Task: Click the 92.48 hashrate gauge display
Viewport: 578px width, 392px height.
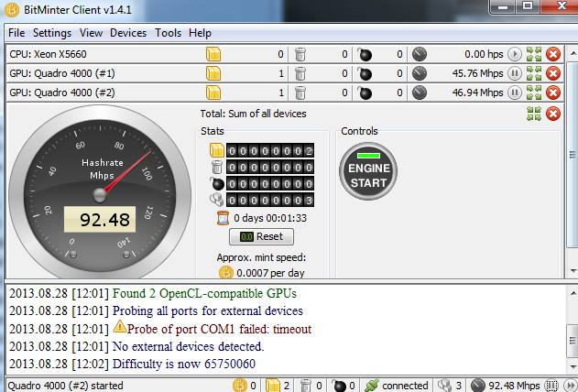Action: point(100,220)
